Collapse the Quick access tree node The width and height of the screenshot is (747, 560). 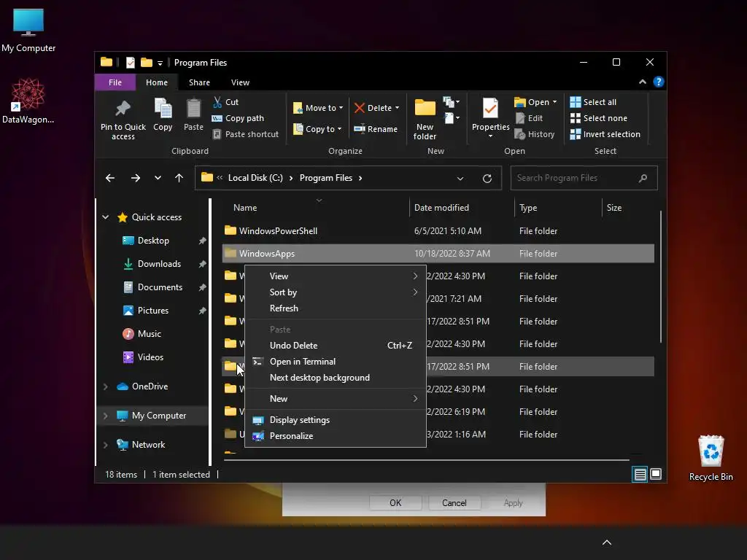point(105,217)
